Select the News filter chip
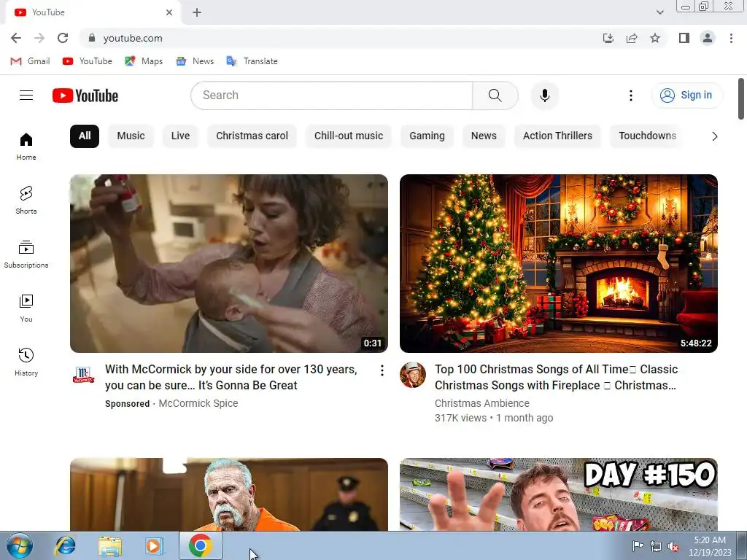Viewport: 747px width, 560px height. [x=484, y=136]
